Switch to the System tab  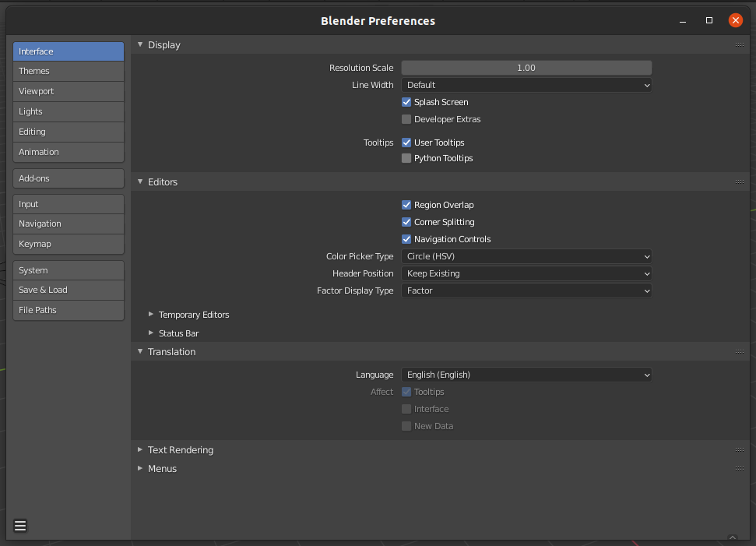pyautogui.click(x=69, y=270)
